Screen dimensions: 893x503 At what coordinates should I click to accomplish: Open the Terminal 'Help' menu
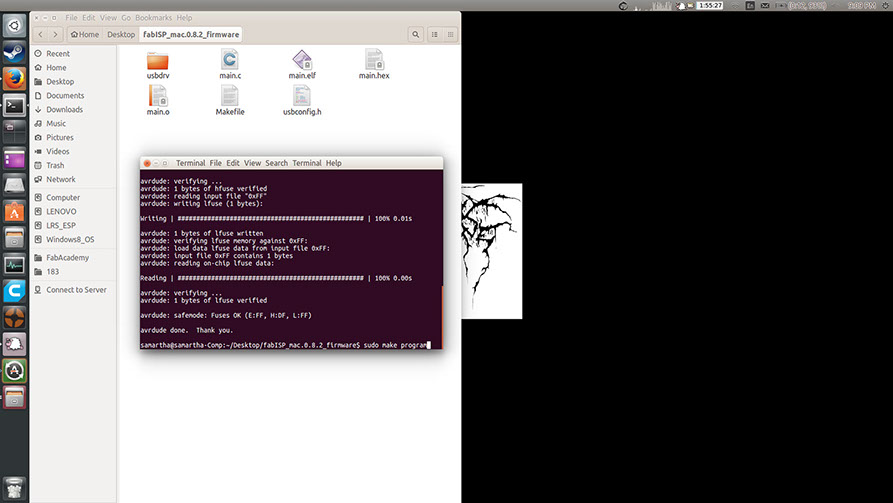(x=334, y=163)
